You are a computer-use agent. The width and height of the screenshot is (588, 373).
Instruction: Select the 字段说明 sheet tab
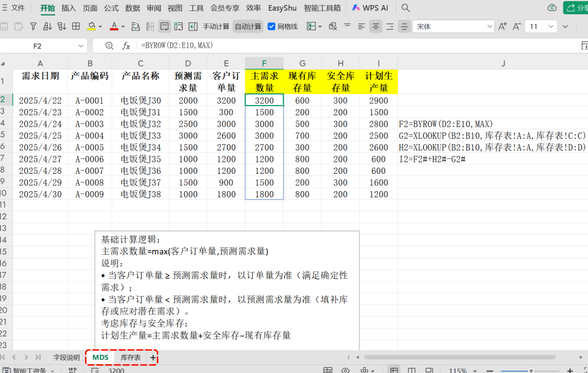(x=67, y=358)
